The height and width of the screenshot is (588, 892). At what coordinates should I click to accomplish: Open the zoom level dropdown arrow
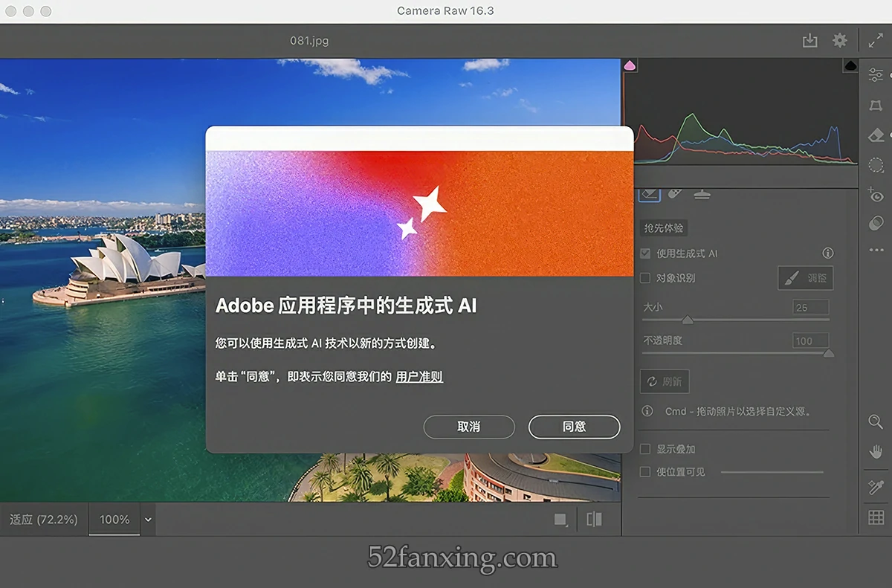148,520
